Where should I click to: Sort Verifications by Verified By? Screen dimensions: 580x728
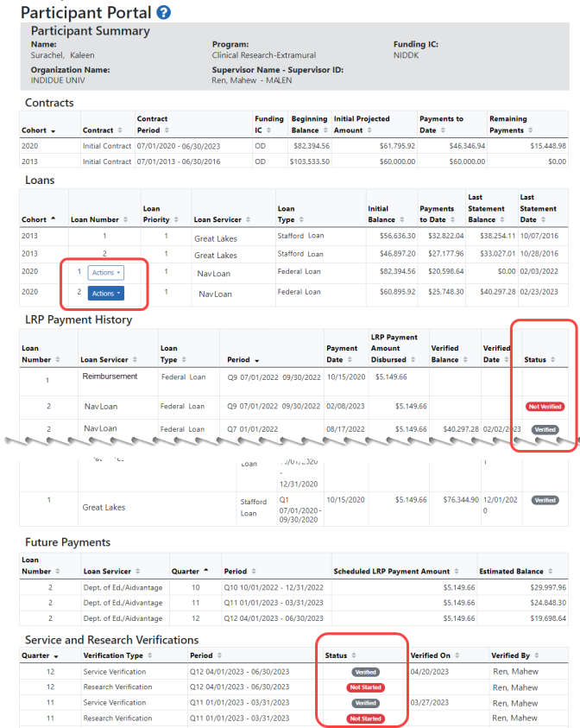coord(515,655)
